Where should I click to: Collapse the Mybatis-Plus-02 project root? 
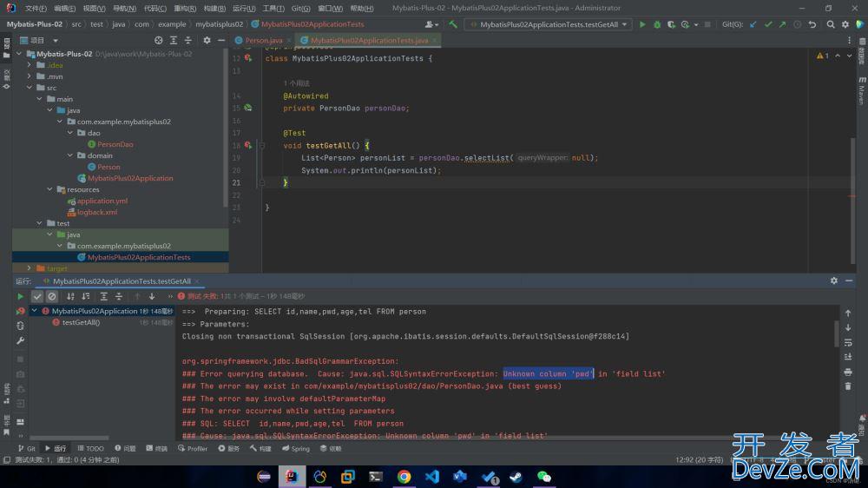pos(19,54)
